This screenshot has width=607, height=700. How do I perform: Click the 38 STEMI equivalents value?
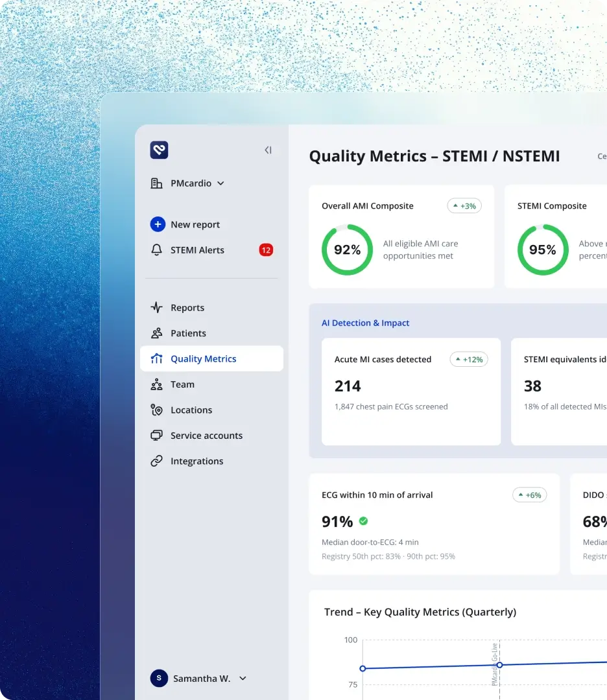click(x=532, y=386)
